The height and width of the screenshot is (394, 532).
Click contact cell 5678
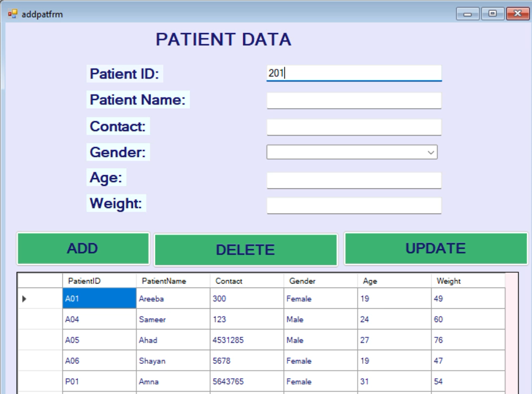click(247, 361)
